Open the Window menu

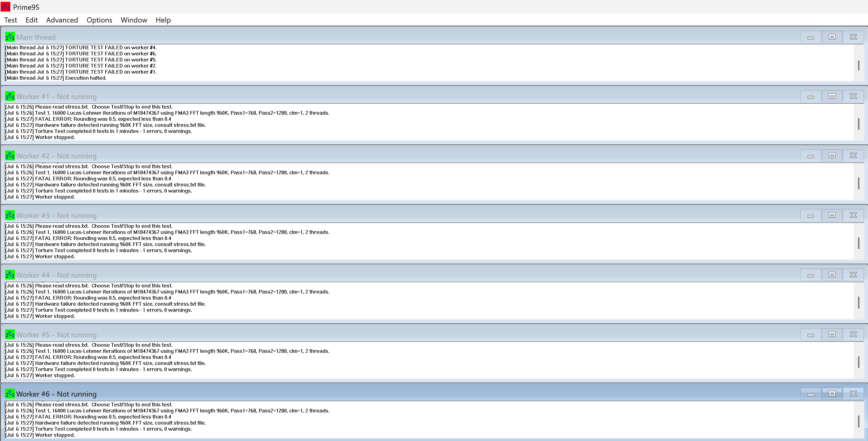134,20
